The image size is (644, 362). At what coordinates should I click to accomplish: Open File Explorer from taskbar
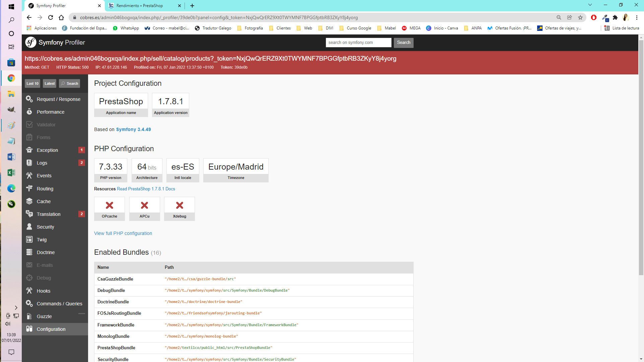pos(11,94)
